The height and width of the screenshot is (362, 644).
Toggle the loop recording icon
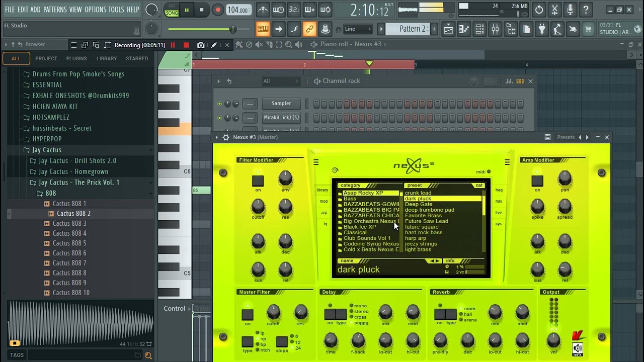[x=326, y=10]
